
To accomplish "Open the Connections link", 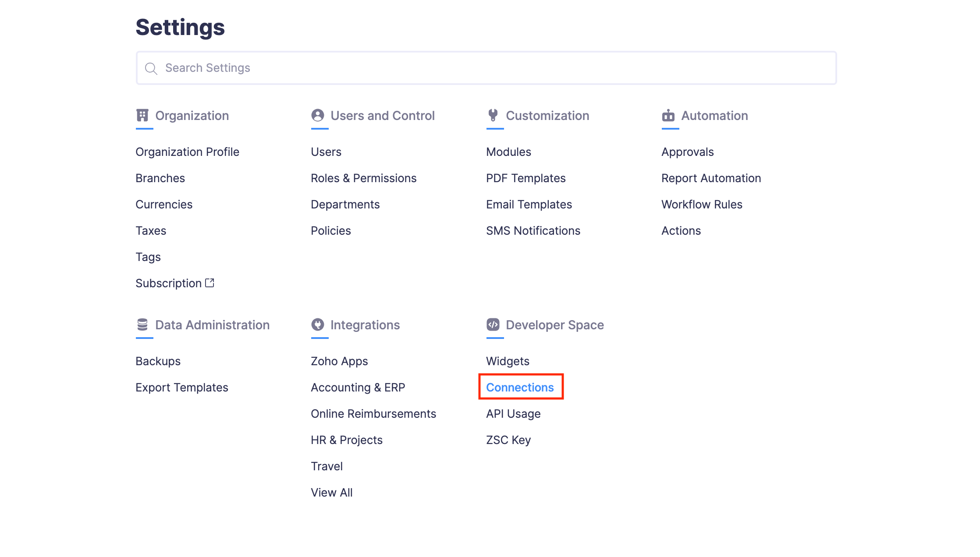I will [x=520, y=387].
